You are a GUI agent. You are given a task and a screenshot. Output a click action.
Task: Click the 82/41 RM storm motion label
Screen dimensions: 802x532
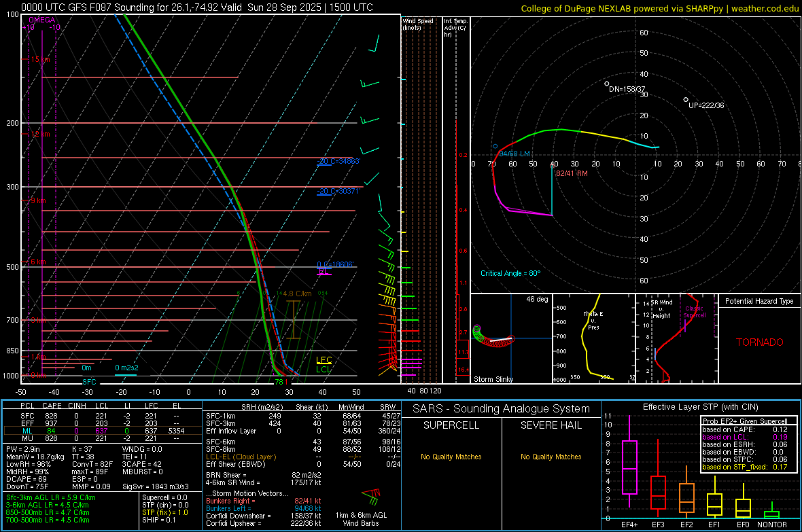click(x=572, y=173)
